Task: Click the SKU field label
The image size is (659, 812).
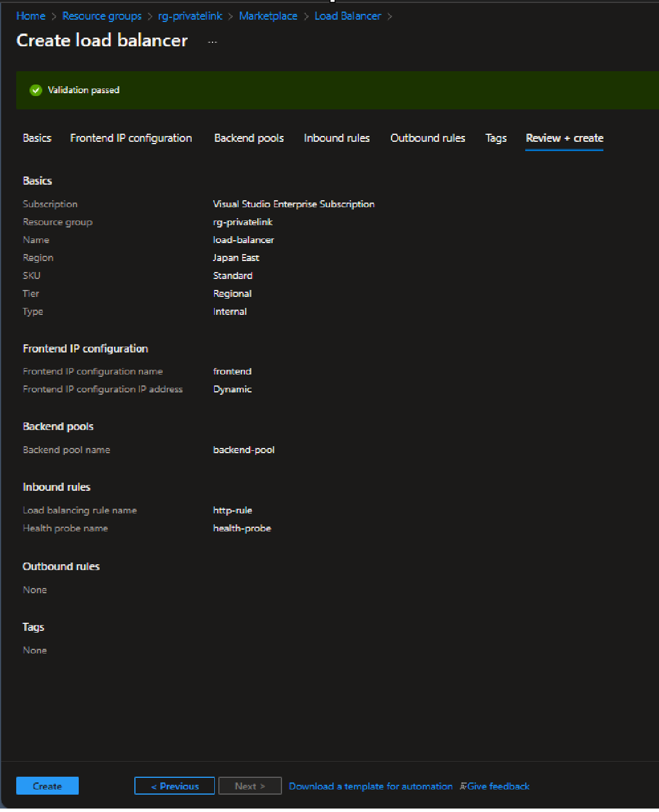Action: point(31,276)
